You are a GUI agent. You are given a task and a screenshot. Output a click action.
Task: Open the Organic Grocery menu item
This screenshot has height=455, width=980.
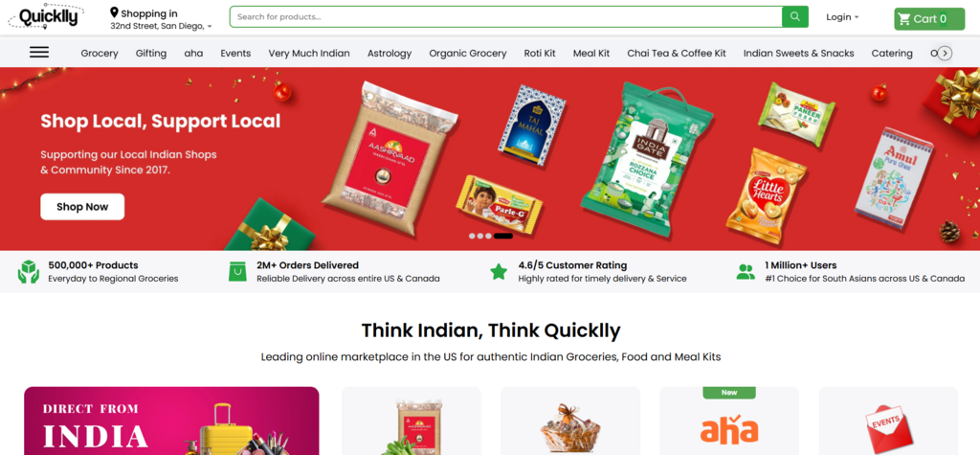click(x=467, y=54)
